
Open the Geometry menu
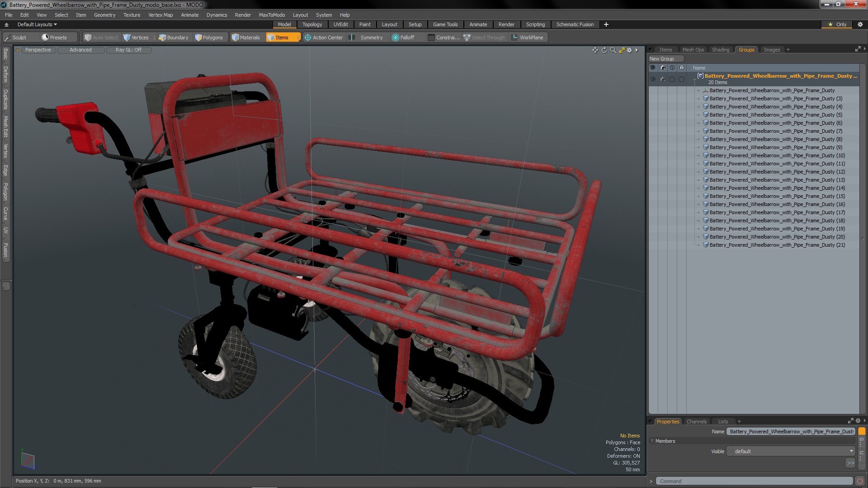click(x=104, y=15)
